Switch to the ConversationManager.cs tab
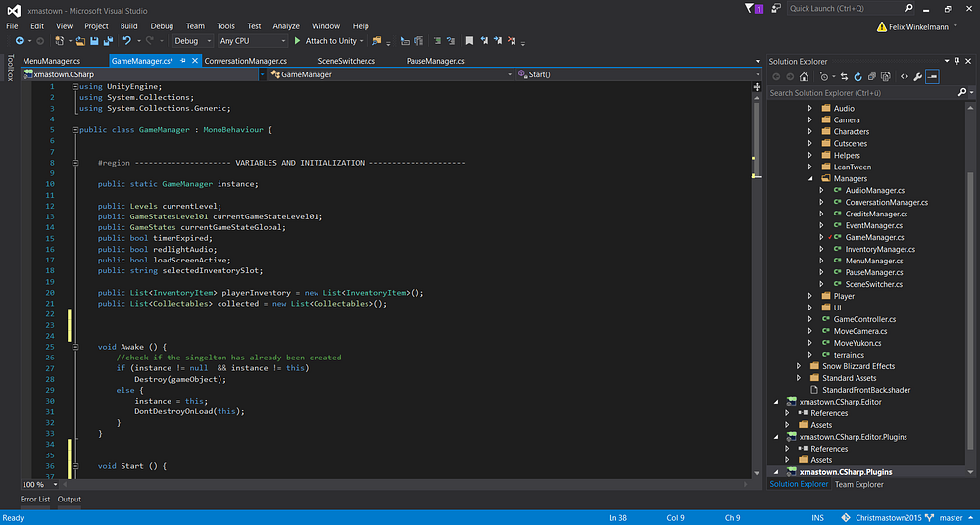The image size is (980, 525). coord(246,61)
